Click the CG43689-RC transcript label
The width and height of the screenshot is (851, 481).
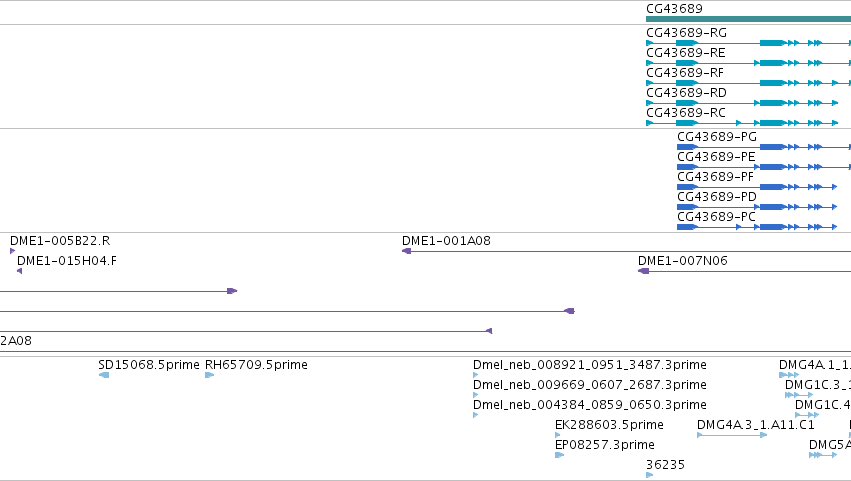click(x=685, y=113)
